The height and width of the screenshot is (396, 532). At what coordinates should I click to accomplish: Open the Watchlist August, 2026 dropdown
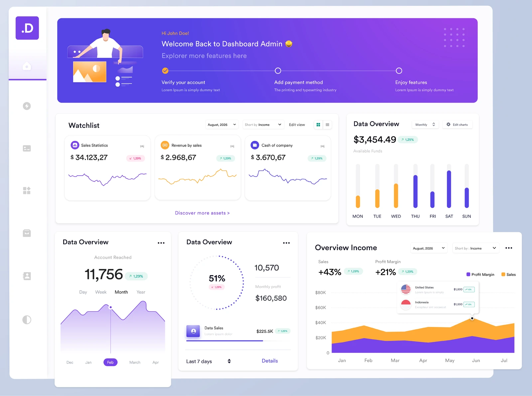(221, 125)
